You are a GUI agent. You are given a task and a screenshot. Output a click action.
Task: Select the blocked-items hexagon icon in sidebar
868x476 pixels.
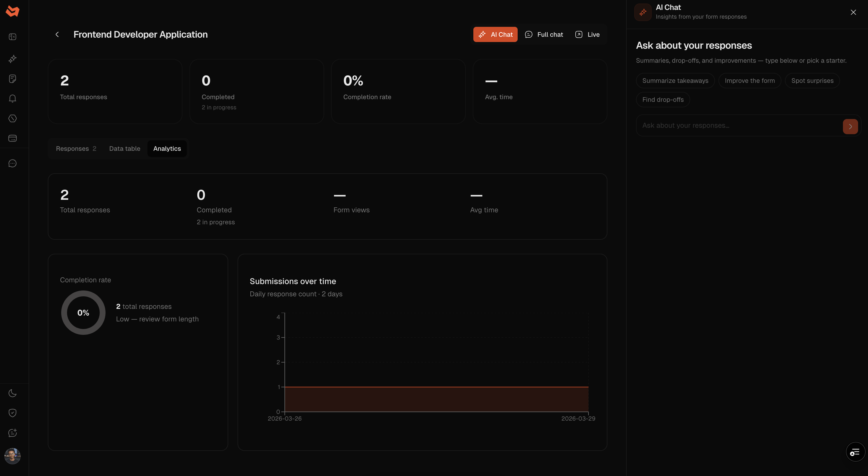12,118
